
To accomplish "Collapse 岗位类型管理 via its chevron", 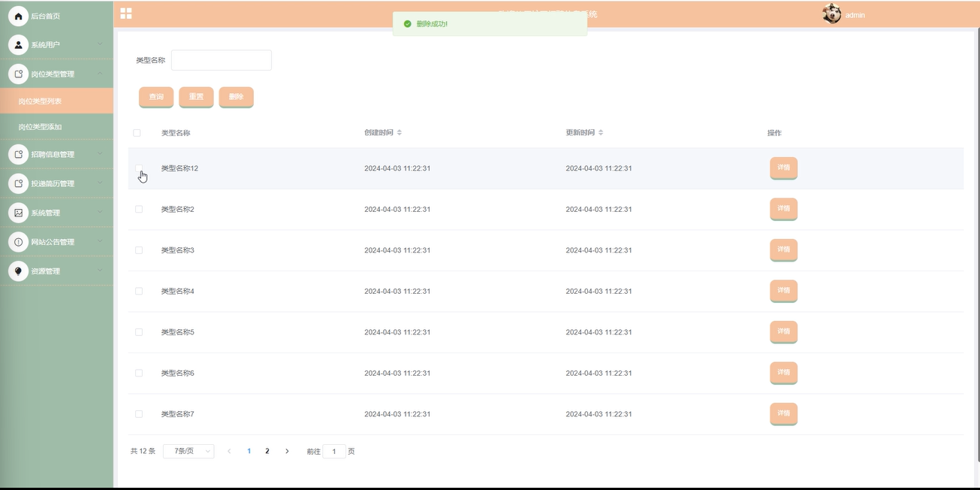I will click(100, 74).
